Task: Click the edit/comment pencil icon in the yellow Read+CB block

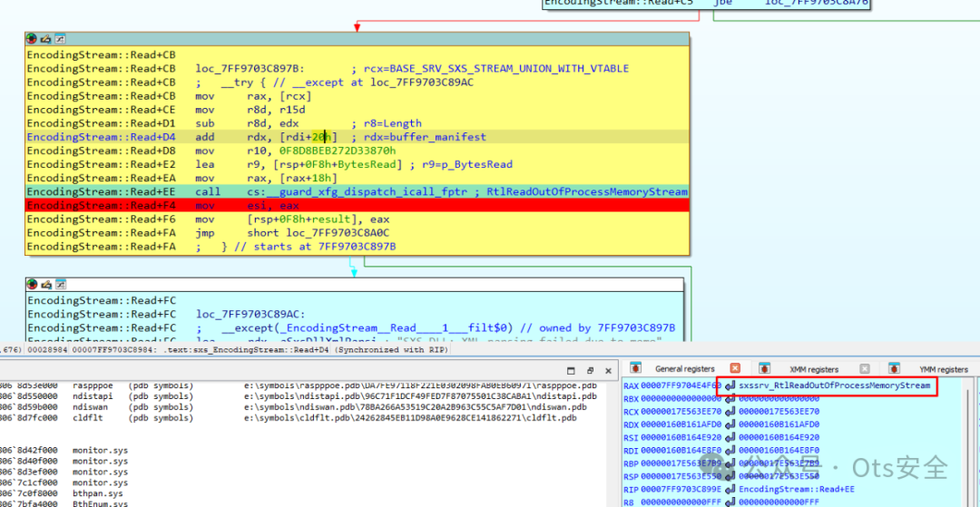Action: 45,39
